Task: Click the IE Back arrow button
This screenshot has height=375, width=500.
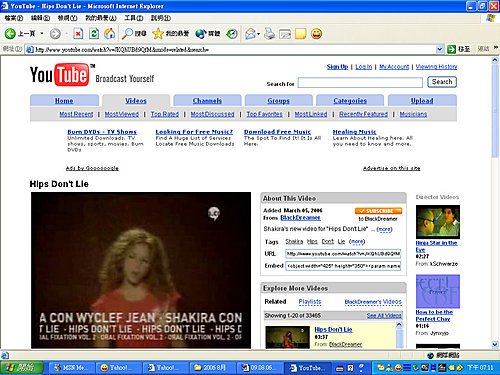Action: coord(10,33)
